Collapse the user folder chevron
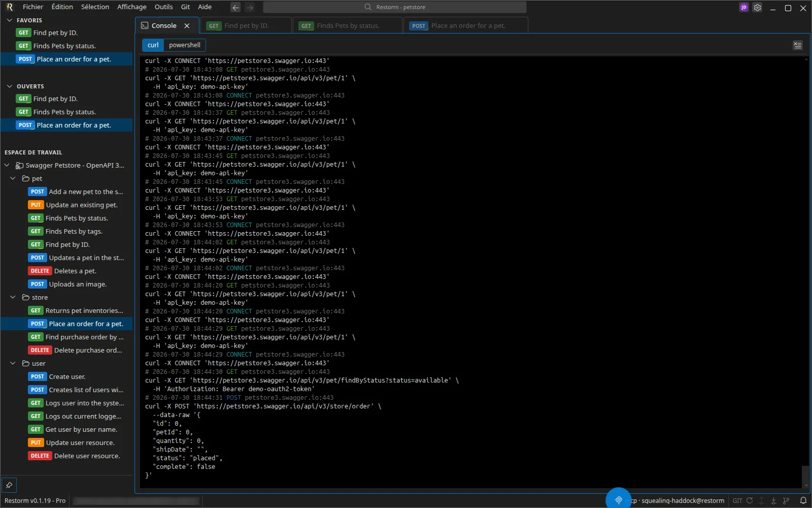This screenshot has height=508, width=812. point(13,363)
